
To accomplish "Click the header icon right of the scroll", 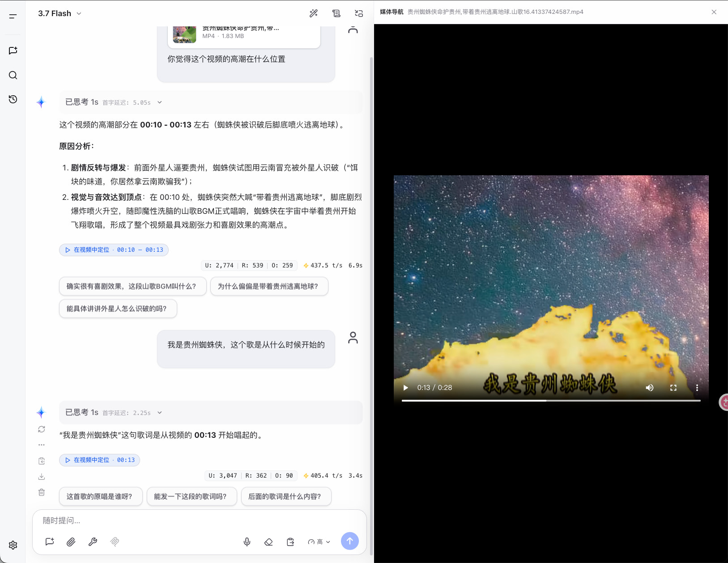I will [x=359, y=13].
